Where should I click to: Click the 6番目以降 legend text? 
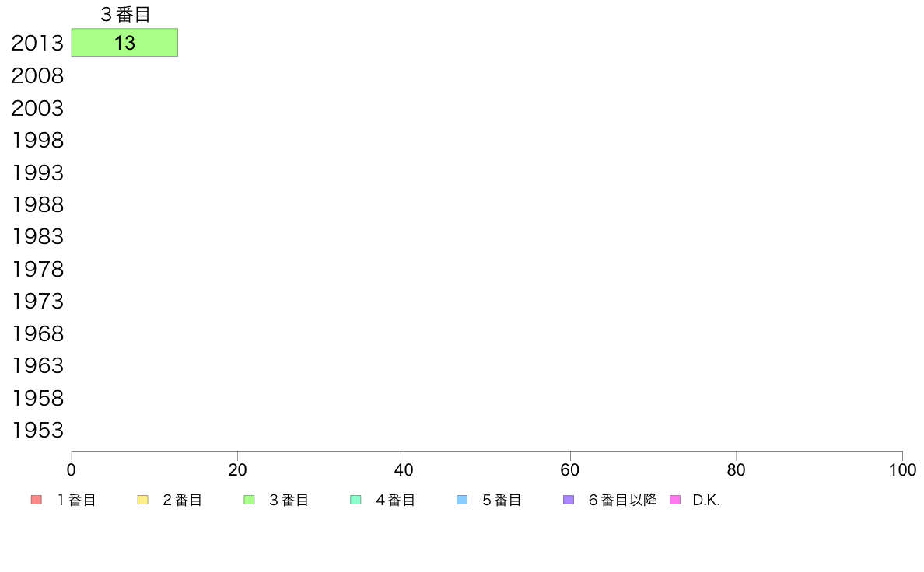(x=622, y=500)
